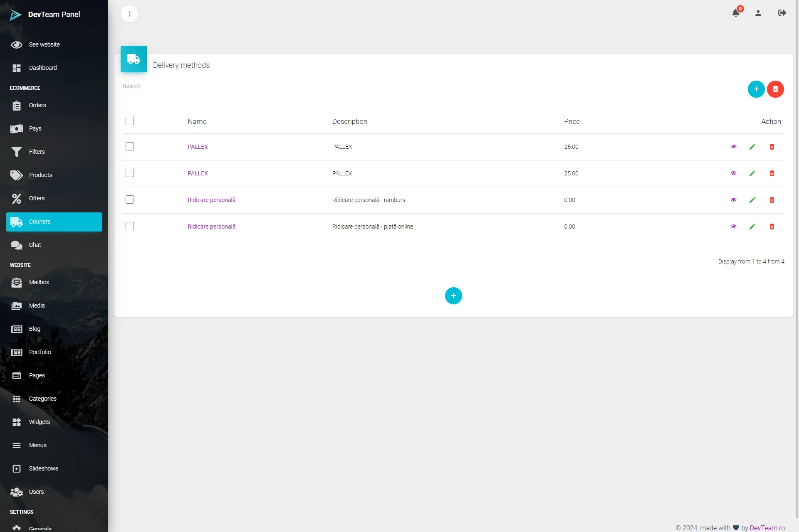Delete the Ridicare personală plată online row

coord(772,227)
